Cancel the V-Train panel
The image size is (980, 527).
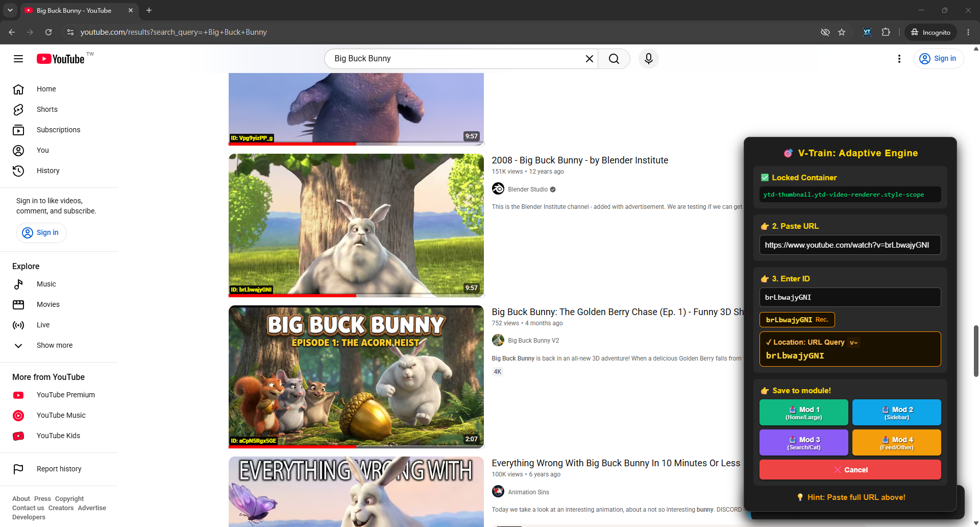pyautogui.click(x=850, y=470)
